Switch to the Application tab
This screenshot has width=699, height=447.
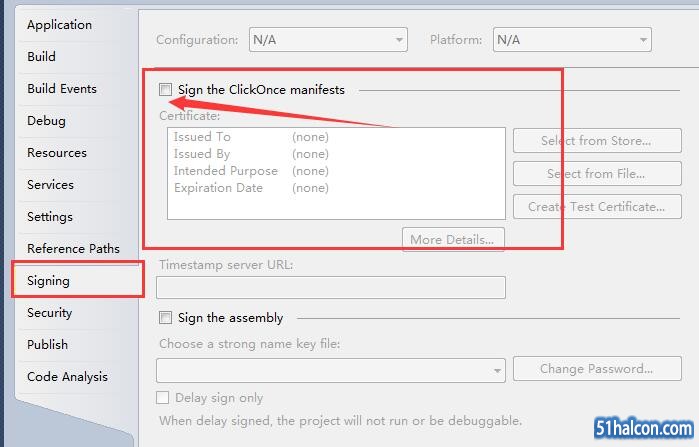click(59, 25)
